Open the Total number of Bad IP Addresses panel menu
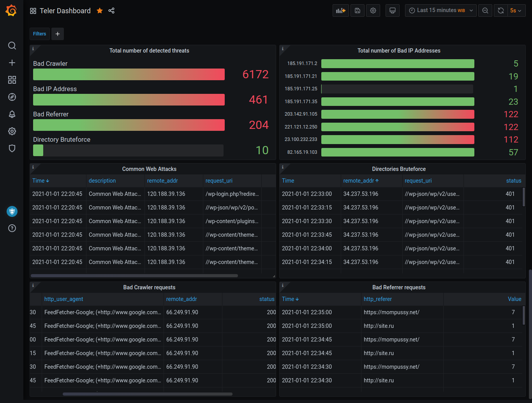Screen dimensions: 532x403 tap(398, 50)
